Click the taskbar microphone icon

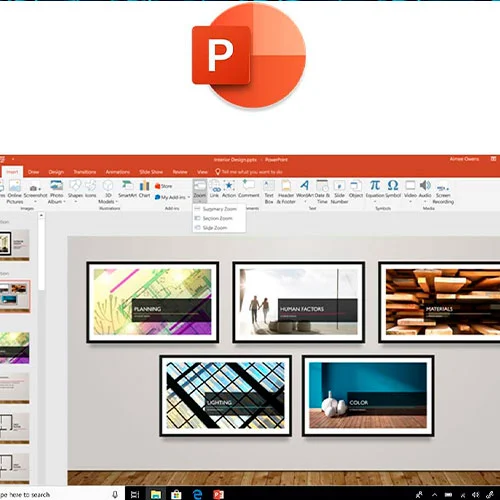click(x=115, y=495)
